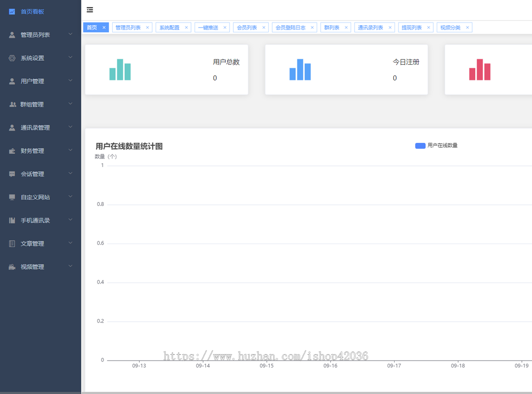Click the 用户管理 person icon
The image size is (532, 394).
[x=12, y=81]
